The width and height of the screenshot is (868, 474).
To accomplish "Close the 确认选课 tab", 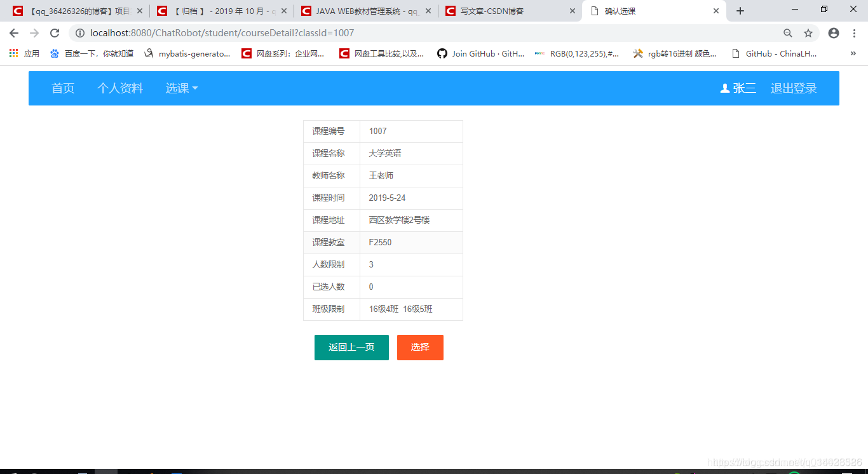I will pos(716,11).
